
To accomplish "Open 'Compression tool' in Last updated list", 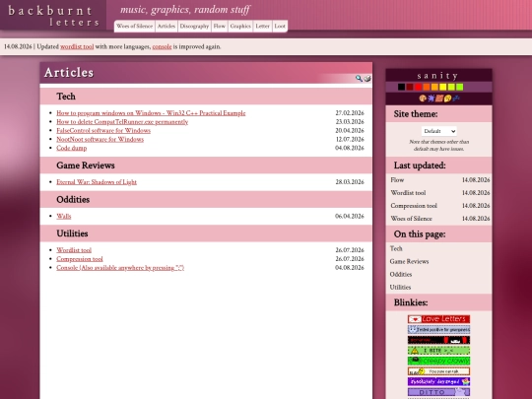I will click(414, 206).
